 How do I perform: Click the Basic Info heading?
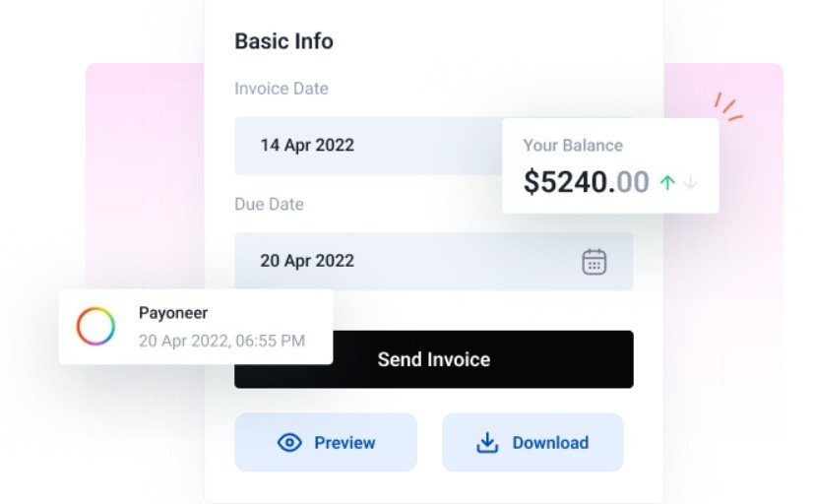283,41
